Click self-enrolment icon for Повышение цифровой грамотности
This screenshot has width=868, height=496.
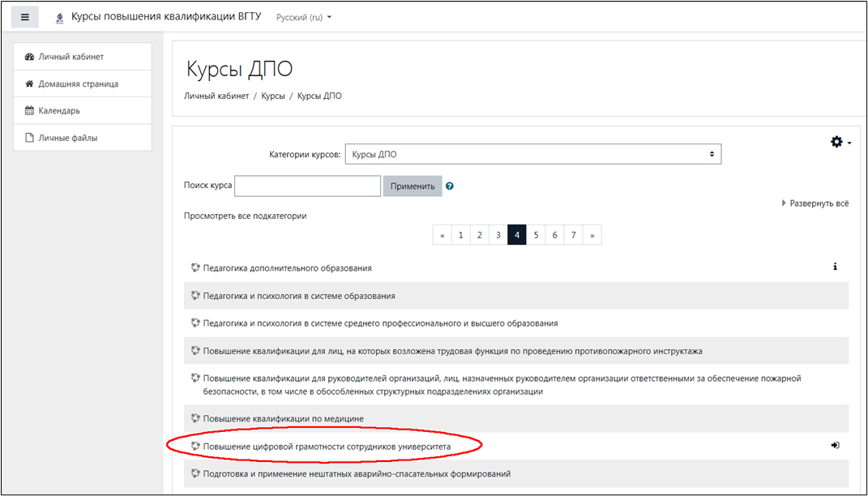coord(835,445)
